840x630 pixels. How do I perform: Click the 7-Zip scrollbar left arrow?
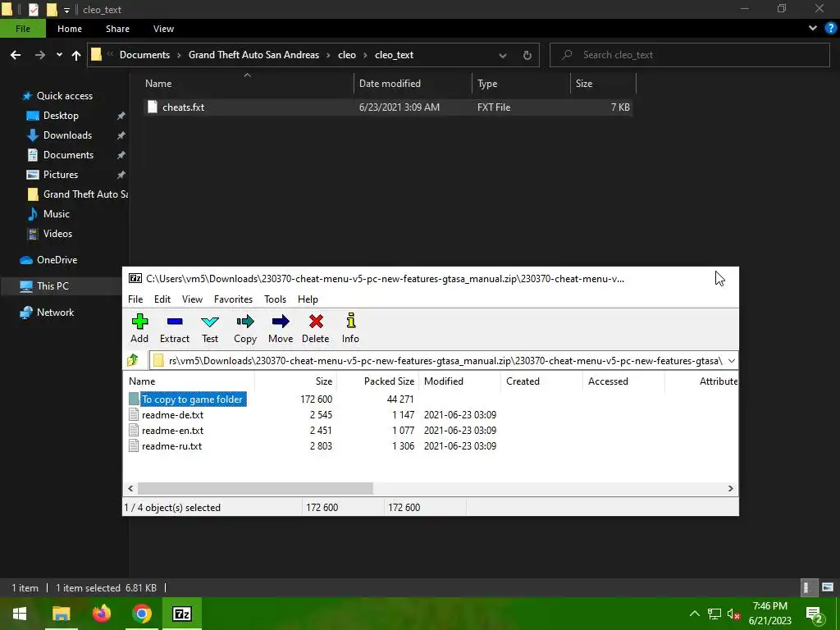[130, 488]
